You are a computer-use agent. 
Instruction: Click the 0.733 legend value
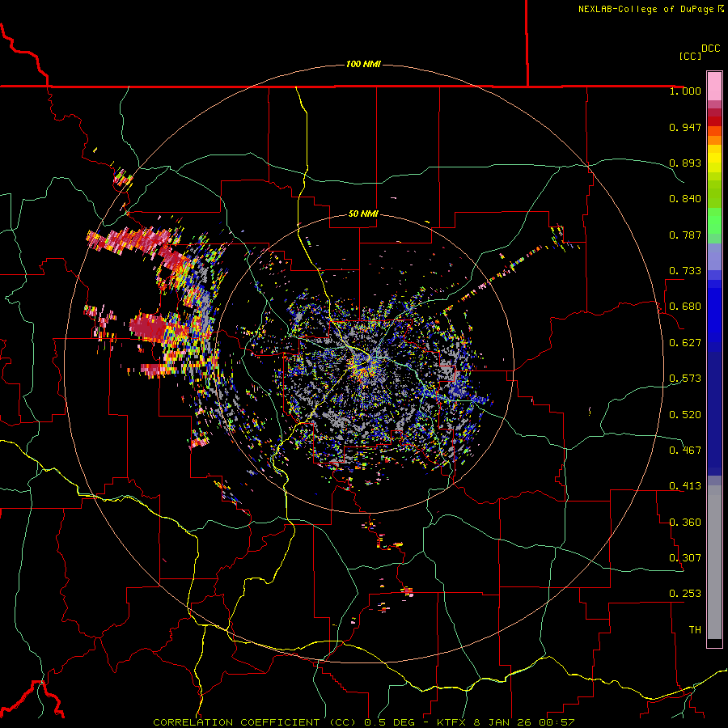pyautogui.click(x=685, y=271)
